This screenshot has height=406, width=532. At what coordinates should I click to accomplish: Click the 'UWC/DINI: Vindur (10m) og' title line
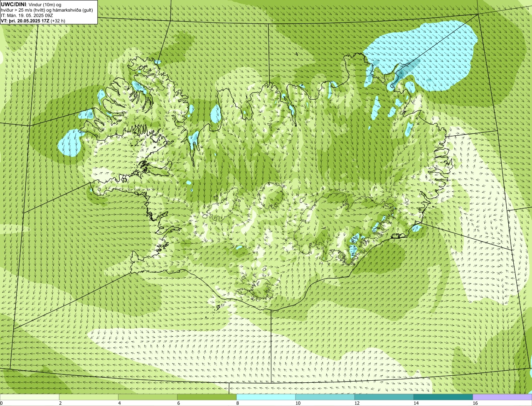[x=31, y=5]
